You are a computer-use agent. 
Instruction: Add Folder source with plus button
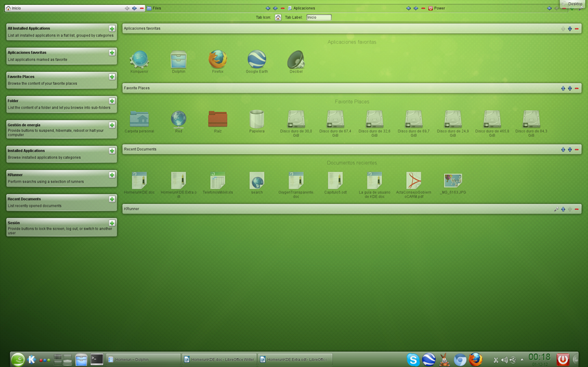112,101
